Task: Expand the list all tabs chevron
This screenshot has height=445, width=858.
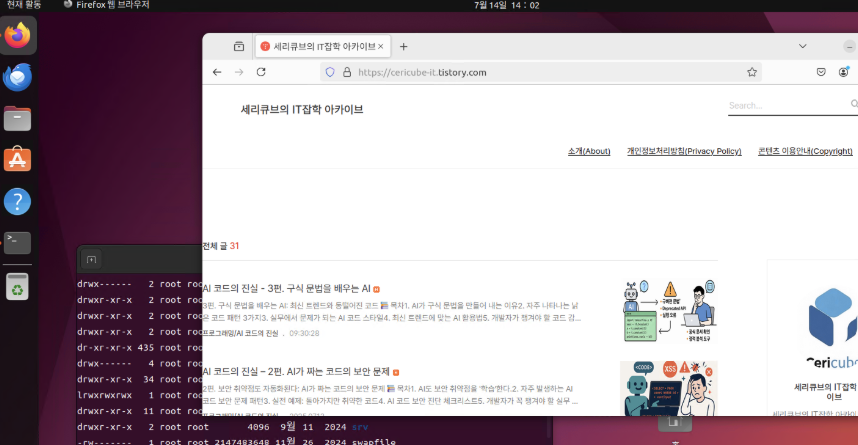Action: tap(802, 47)
